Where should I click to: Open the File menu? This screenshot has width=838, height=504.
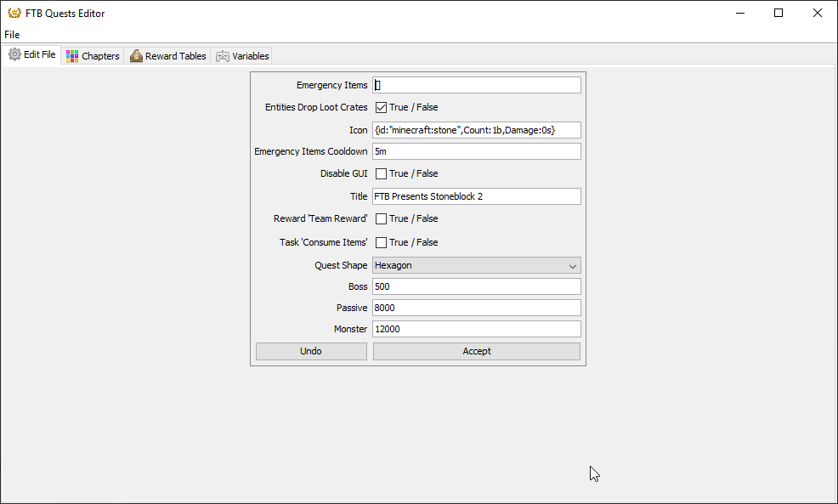tap(12, 35)
